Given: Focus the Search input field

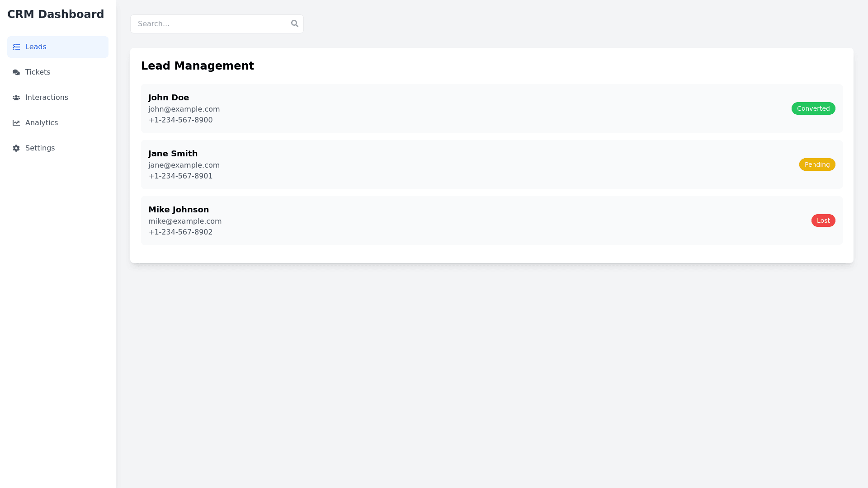Looking at the screenshot, I should 210,24.
